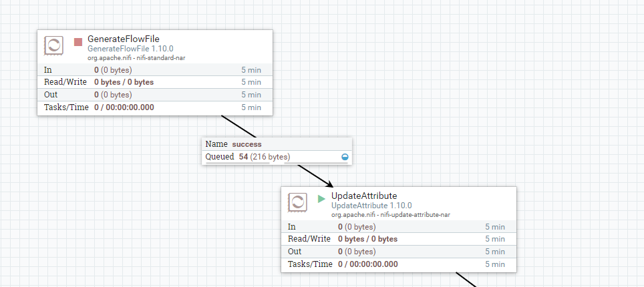Click the Tasks/Time row of UpdateAttribute
This screenshot has width=644, height=287.
coord(399,264)
